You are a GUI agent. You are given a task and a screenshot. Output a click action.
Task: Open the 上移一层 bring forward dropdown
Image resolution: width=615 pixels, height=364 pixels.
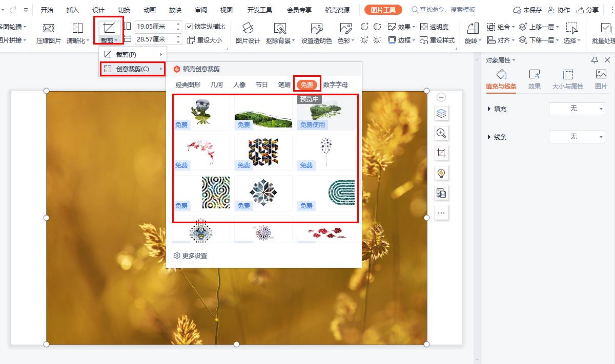pos(539,27)
